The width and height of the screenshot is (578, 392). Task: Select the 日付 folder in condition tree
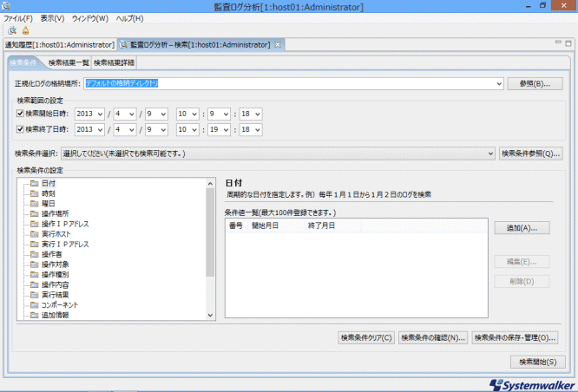click(48, 184)
